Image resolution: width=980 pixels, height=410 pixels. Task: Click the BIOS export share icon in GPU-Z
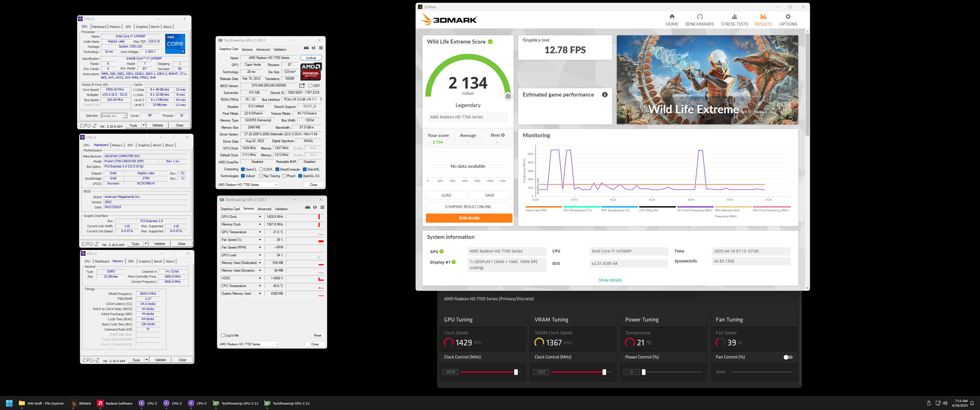(302, 86)
